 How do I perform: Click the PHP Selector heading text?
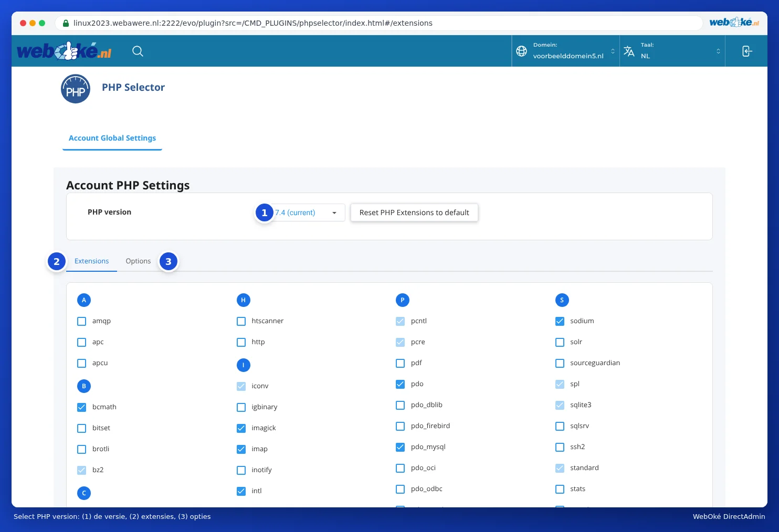point(133,88)
